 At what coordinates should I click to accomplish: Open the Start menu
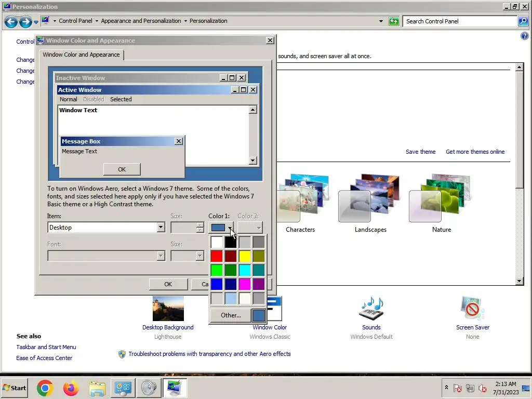pos(14,388)
